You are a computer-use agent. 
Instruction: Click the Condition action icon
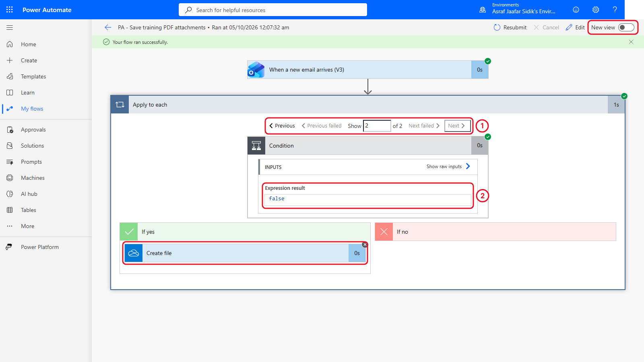coord(256,146)
